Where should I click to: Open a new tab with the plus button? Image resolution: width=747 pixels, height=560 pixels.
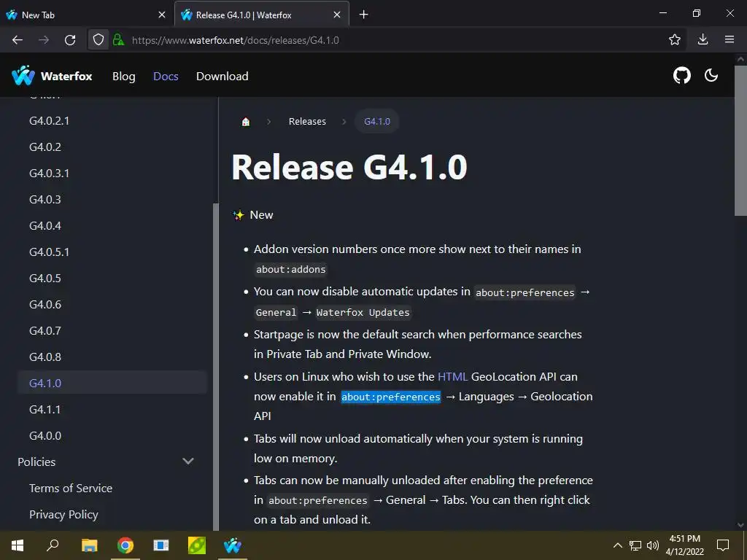pyautogui.click(x=363, y=15)
